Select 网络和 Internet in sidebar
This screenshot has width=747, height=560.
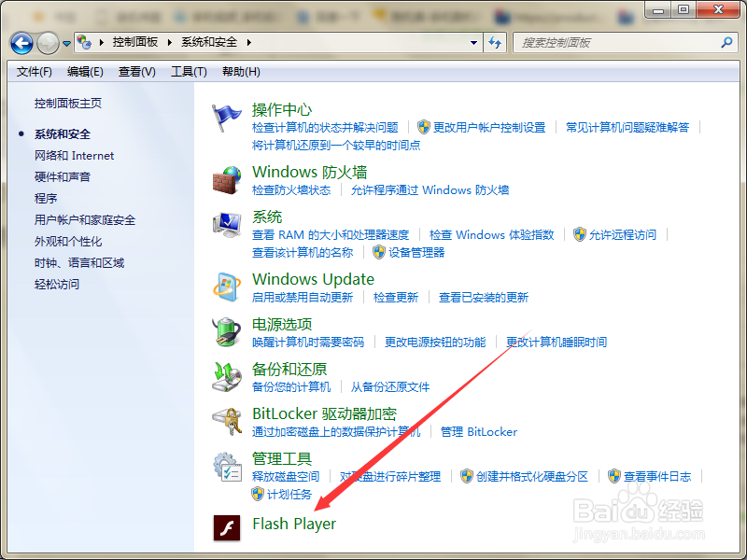(75, 156)
